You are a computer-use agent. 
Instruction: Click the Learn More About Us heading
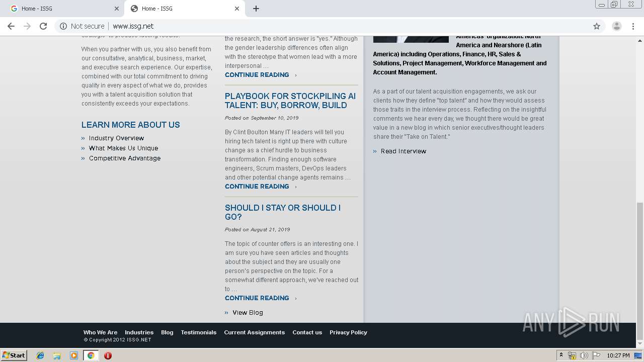click(x=131, y=125)
